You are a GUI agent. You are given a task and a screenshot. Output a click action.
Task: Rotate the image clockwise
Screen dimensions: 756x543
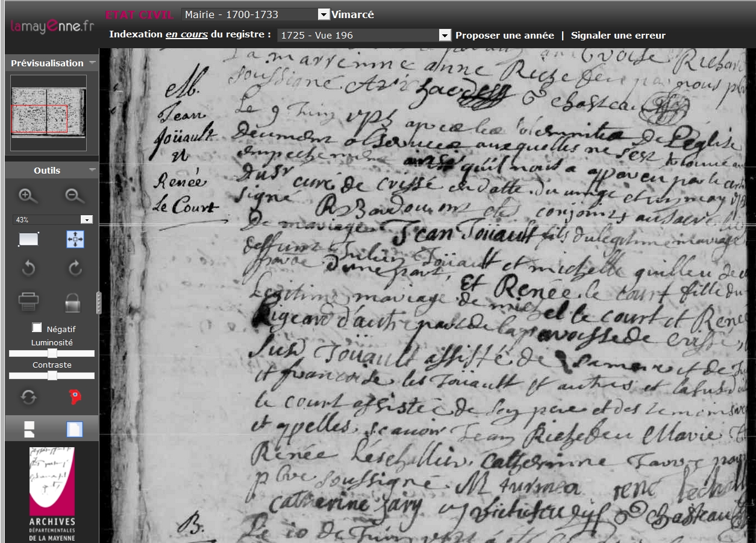coord(75,269)
